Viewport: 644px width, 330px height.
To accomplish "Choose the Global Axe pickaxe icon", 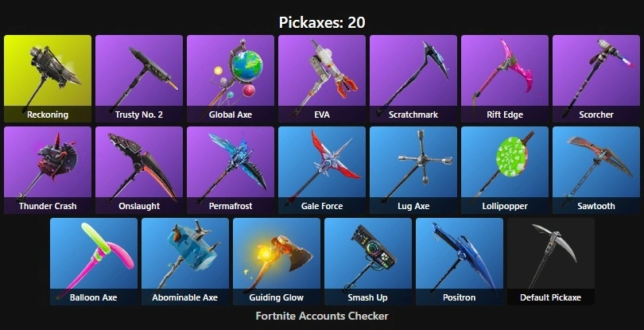I will [231, 79].
